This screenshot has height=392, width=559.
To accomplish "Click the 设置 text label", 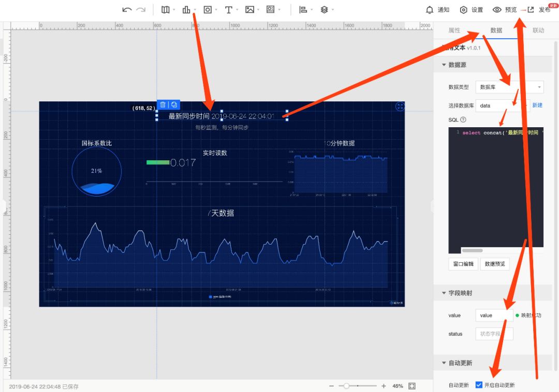I will (x=477, y=10).
